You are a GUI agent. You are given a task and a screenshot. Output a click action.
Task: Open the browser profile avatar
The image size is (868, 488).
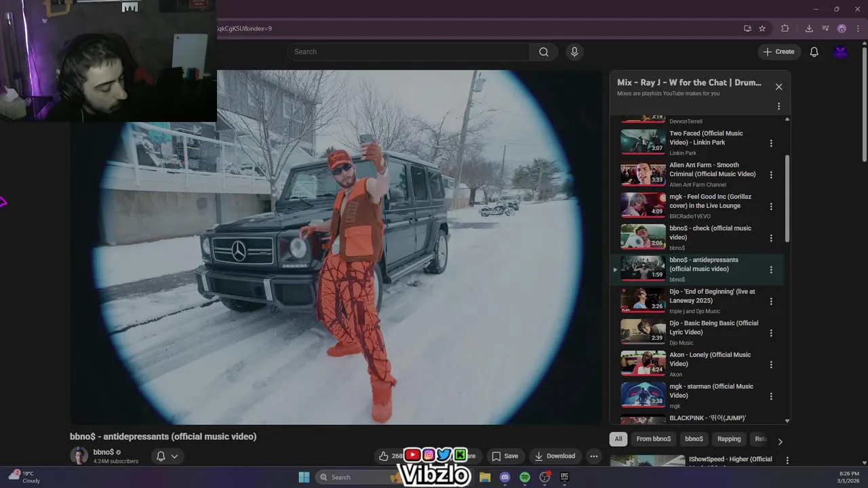[842, 28]
